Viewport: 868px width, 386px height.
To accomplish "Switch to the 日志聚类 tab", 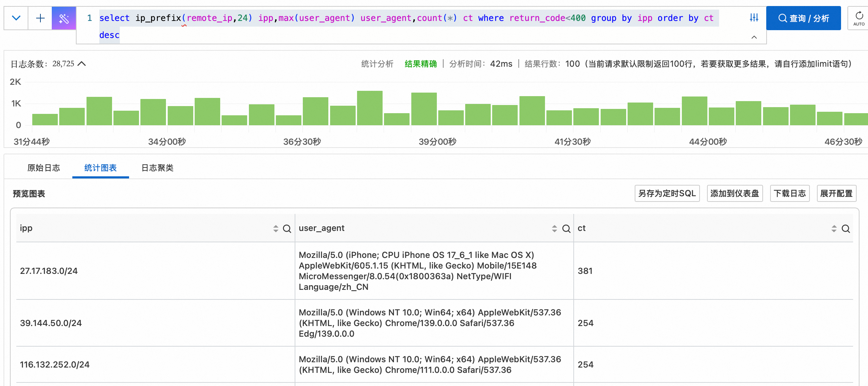I will pos(157,168).
